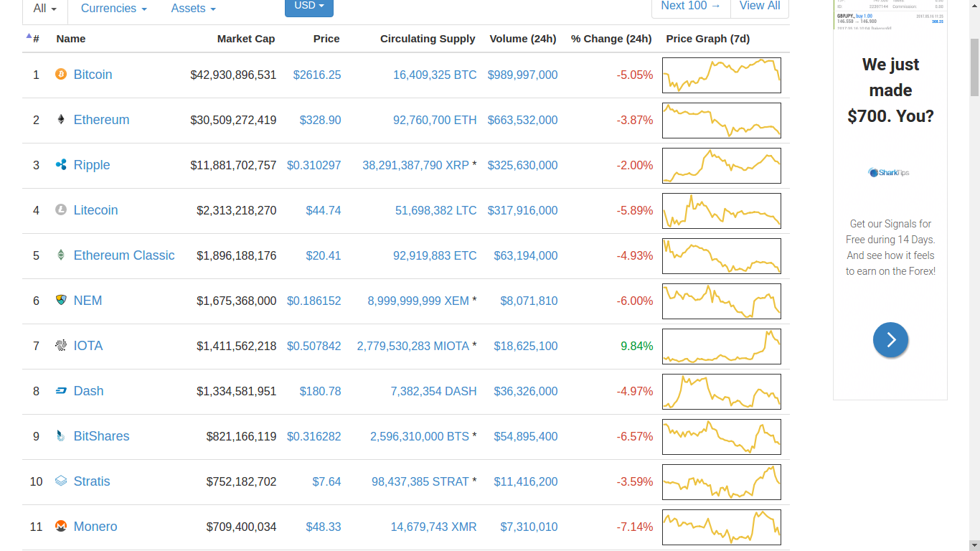This screenshot has height=551, width=980.
Task: Click NEM's $8,071,810 volume link
Action: (x=529, y=301)
